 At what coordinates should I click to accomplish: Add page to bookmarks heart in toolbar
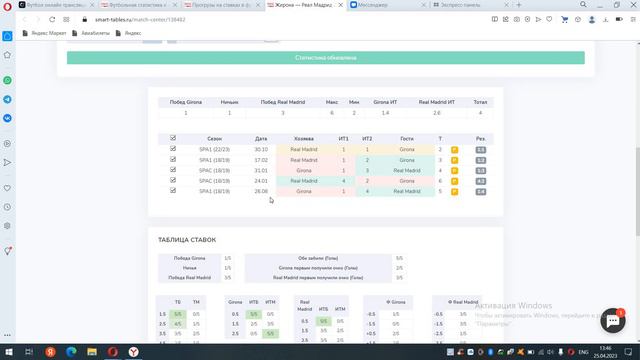point(549,20)
